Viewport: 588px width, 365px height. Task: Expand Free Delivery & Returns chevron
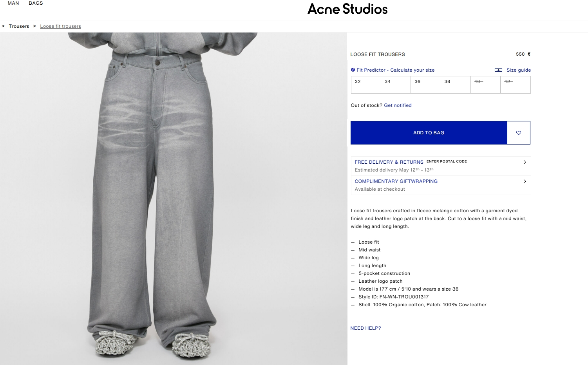pos(525,162)
